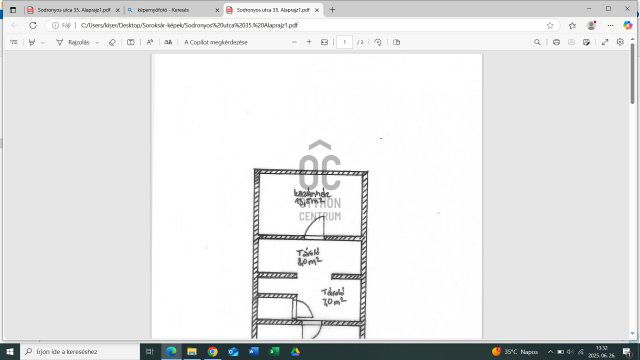Click the Rajzolás draw button
Viewport: 640px width, 360px height.
pos(73,42)
